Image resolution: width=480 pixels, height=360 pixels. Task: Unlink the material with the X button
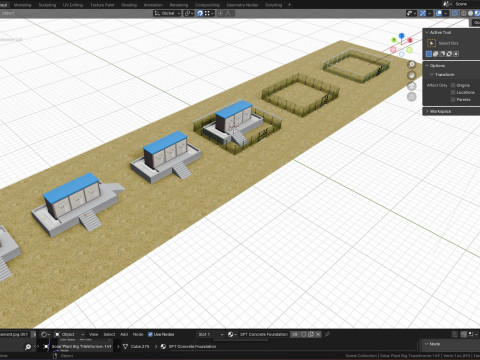coord(318,334)
